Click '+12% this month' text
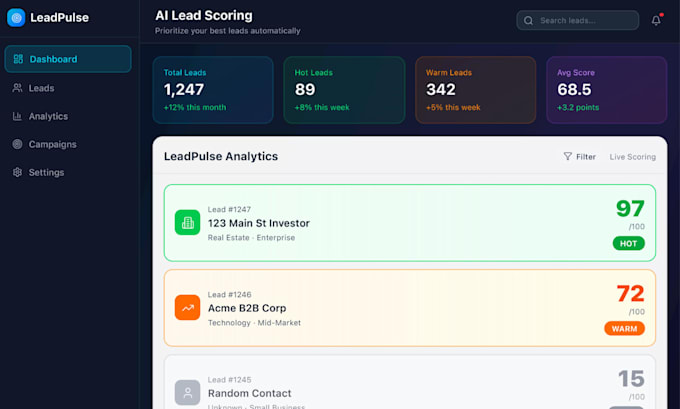 (x=195, y=107)
